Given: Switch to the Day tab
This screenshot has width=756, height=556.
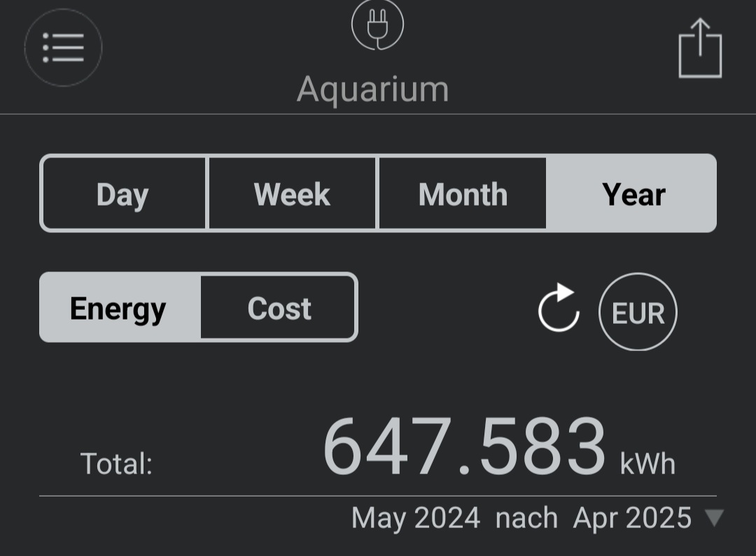Looking at the screenshot, I should (x=124, y=194).
